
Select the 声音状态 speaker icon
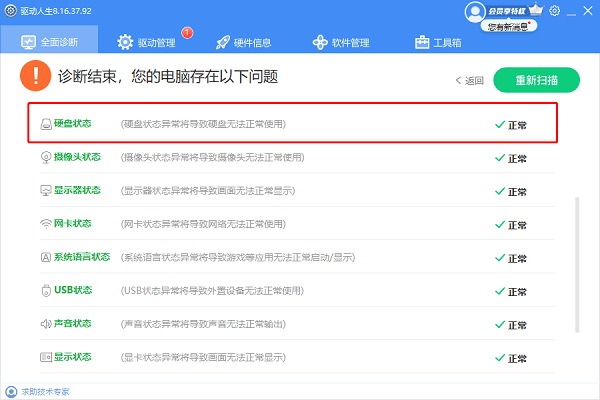pos(46,324)
